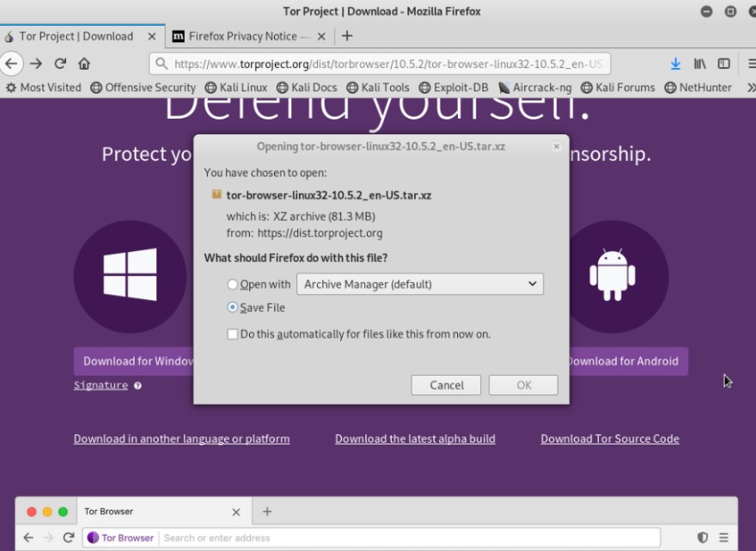Click the archive file icon in dialog
Image resolution: width=756 pixels, height=551 pixels.
(x=216, y=194)
